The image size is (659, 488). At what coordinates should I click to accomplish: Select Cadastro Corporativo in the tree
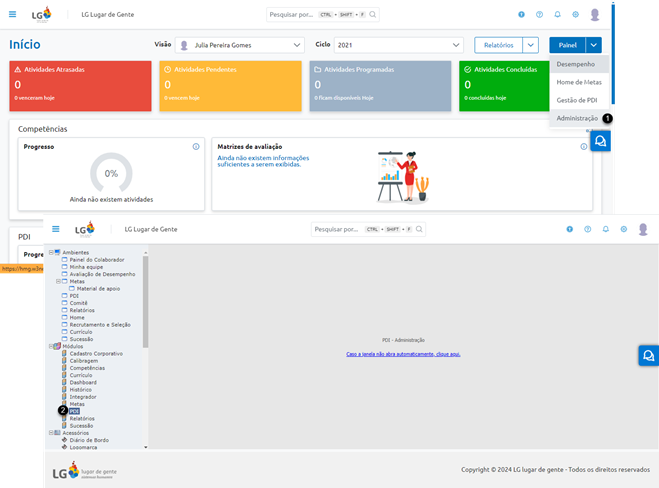(x=96, y=353)
